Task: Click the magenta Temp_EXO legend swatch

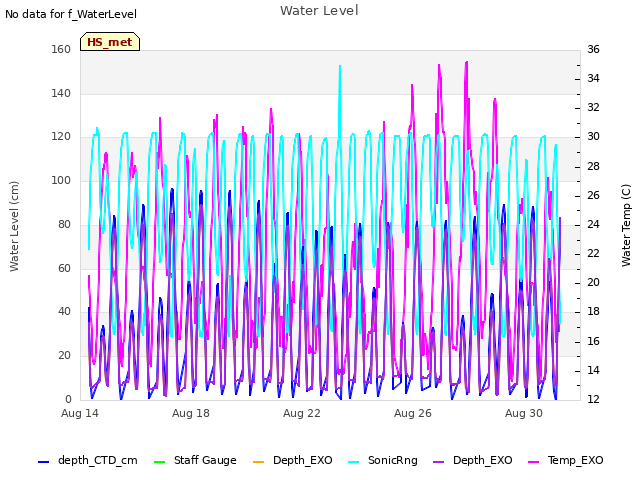Action: coord(533,462)
